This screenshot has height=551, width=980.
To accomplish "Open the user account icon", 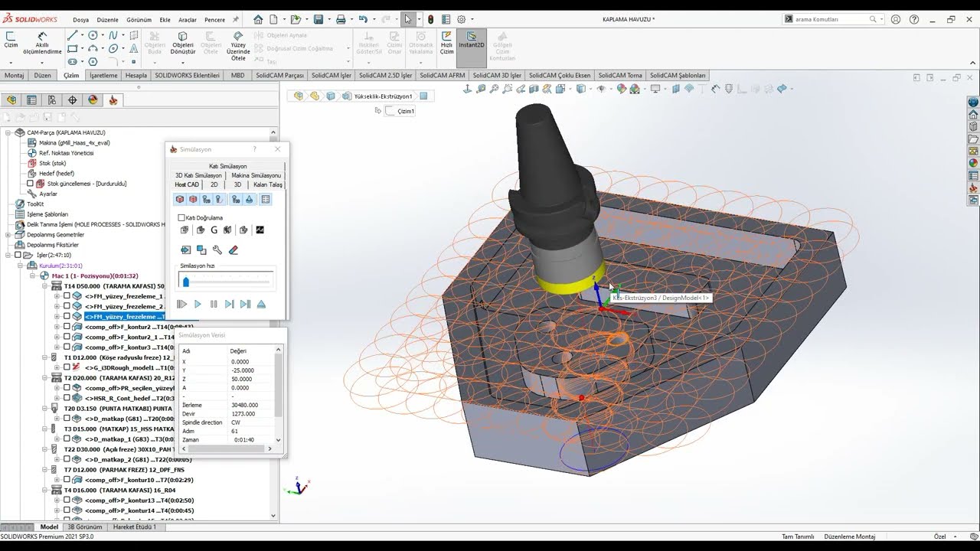I will [x=896, y=19].
